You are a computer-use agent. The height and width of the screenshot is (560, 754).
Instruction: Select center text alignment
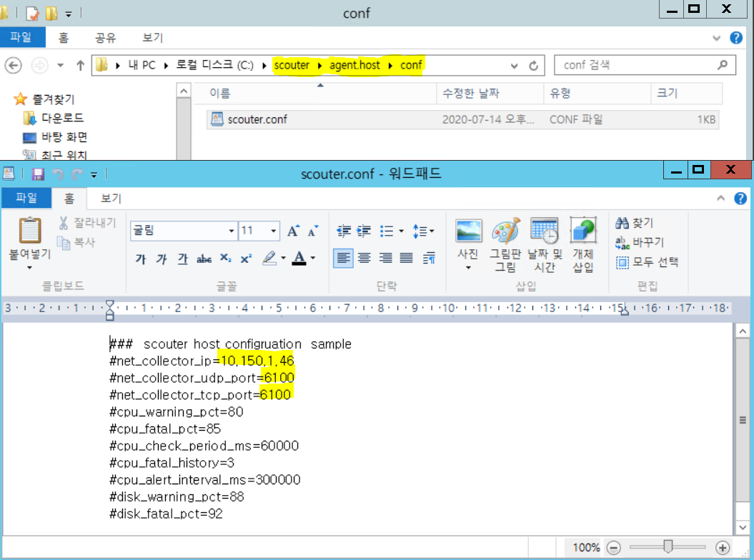(x=364, y=259)
